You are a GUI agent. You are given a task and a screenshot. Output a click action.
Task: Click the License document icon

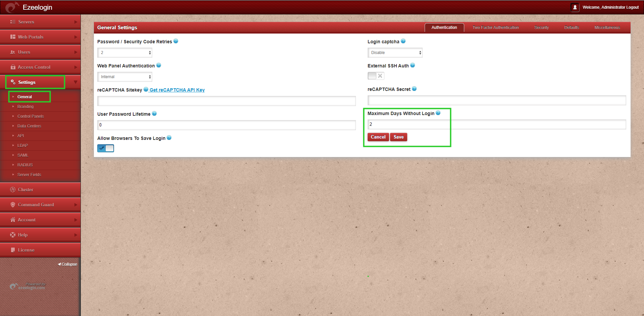point(13,250)
